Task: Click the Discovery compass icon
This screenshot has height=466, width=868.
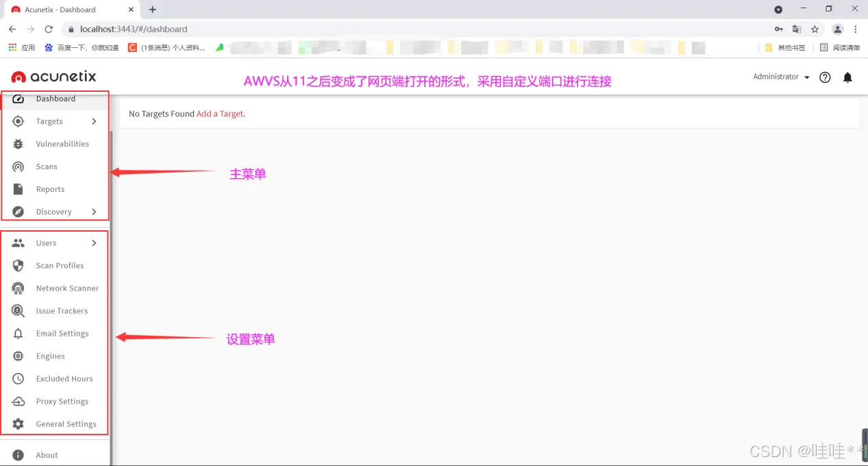Action: click(18, 212)
